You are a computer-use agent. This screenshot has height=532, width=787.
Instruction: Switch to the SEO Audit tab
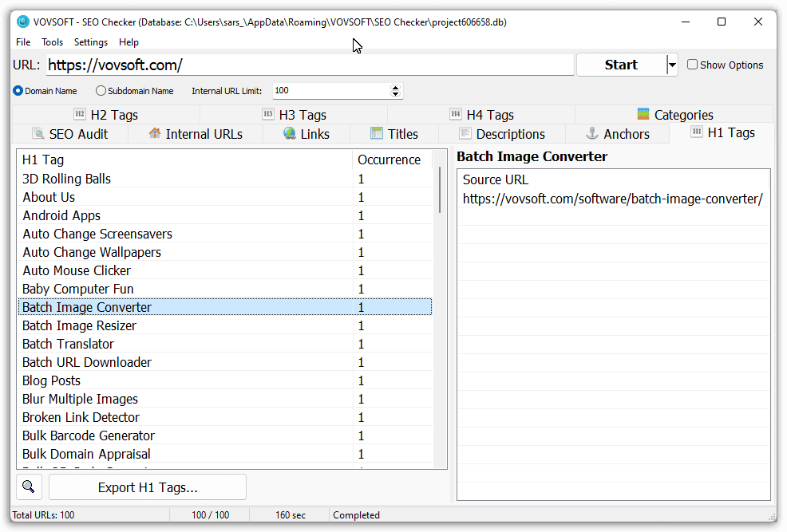pos(70,134)
